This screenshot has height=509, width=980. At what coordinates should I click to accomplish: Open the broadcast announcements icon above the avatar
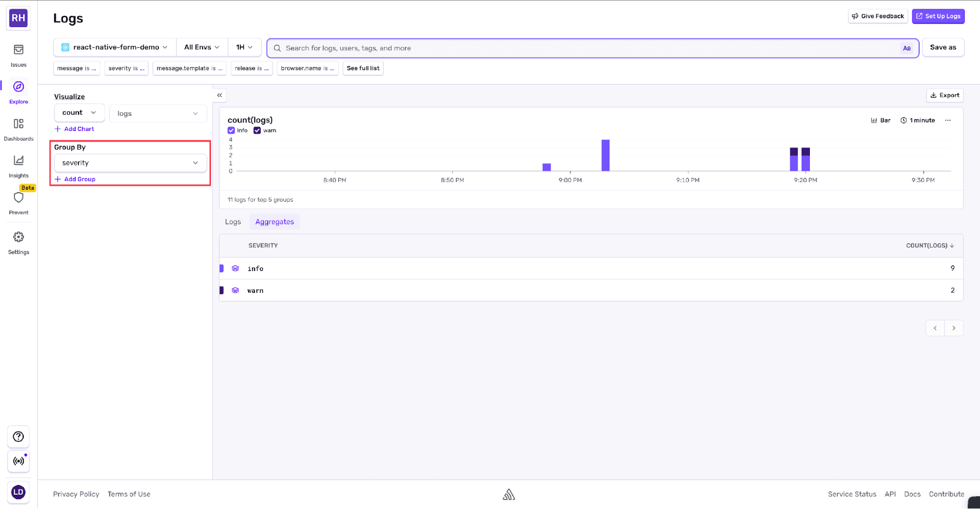coord(18,461)
